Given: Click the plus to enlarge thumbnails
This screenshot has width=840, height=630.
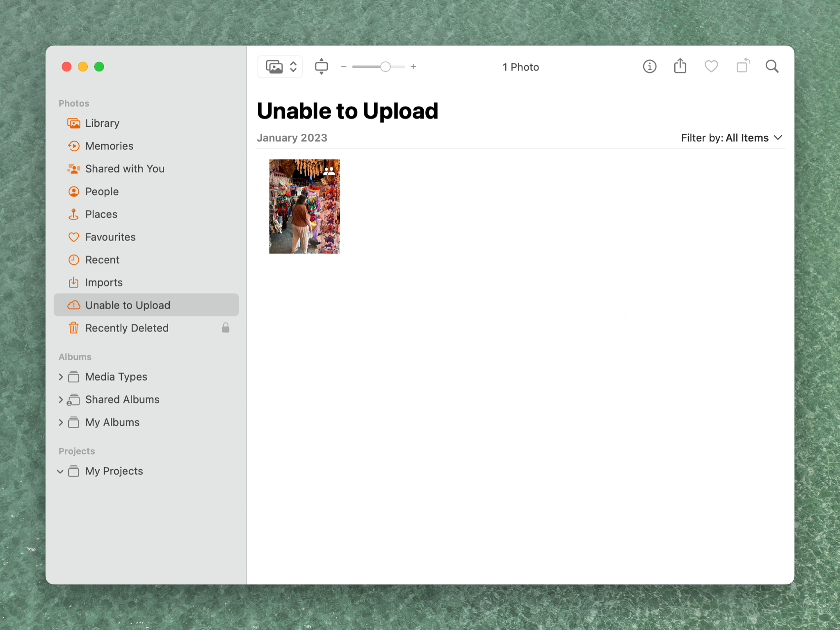Looking at the screenshot, I should click(x=413, y=66).
